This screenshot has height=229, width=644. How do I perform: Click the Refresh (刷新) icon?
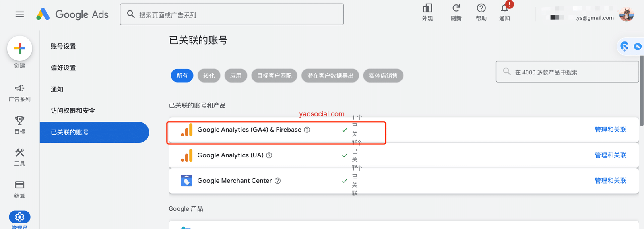pyautogui.click(x=456, y=8)
